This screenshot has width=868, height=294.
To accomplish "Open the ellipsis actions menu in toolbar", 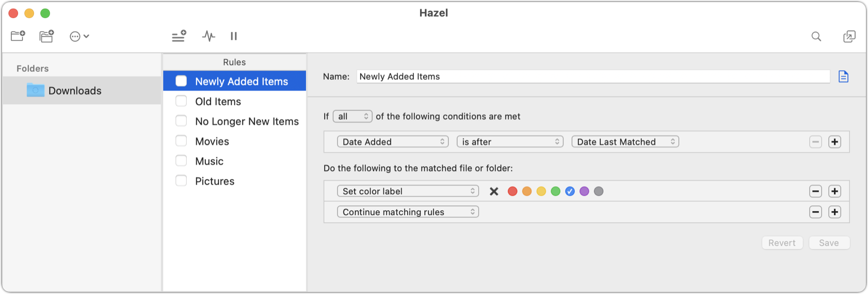I will (x=79, y=36).
